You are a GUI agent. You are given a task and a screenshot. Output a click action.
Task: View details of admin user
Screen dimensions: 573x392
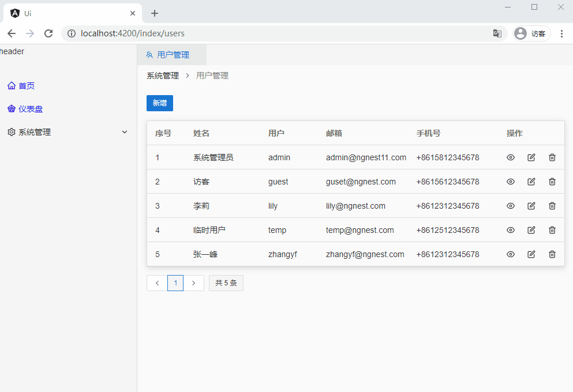point(510,157)
